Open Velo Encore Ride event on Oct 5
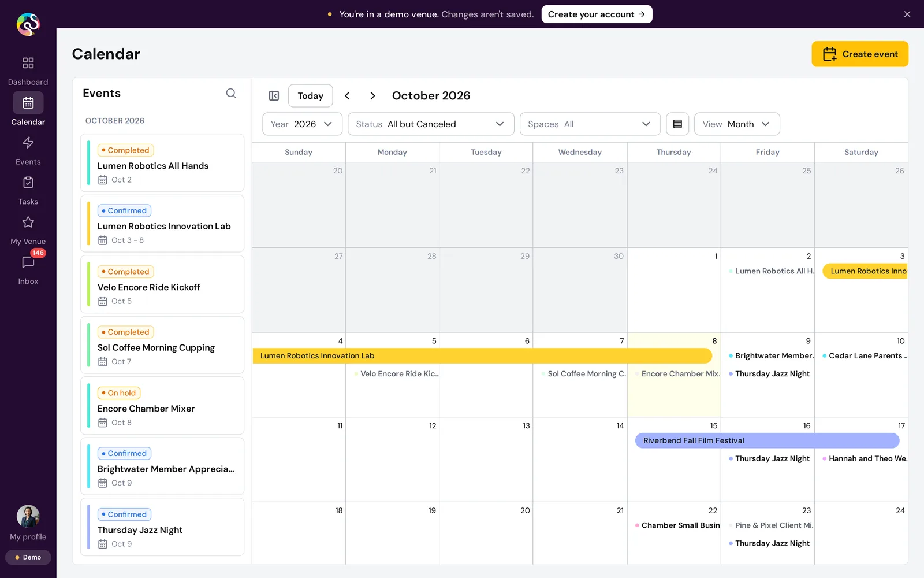924x578 pixels. [396, 374]
